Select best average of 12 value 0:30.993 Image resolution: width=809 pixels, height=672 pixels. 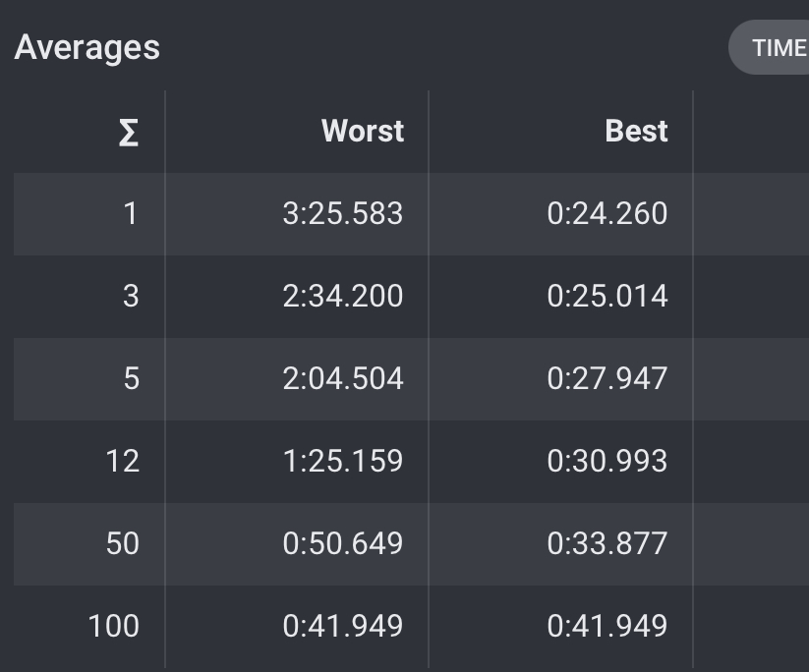[x=607, y=461]
